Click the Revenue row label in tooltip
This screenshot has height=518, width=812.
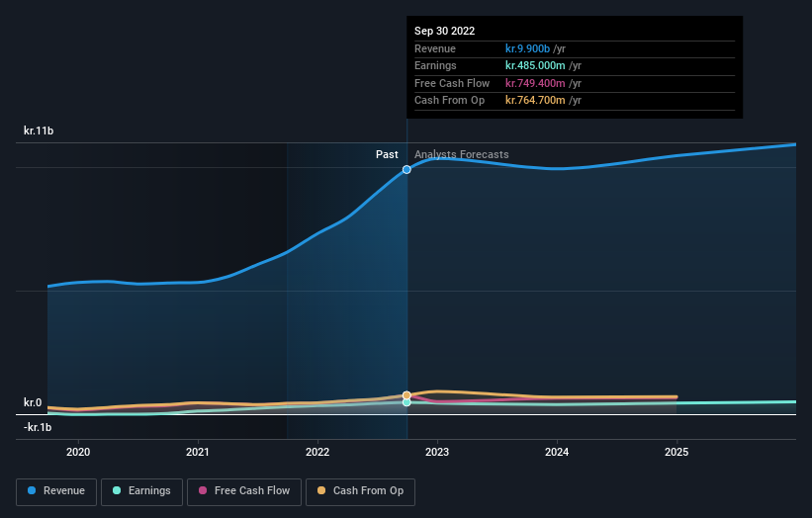tap(435, 48)
